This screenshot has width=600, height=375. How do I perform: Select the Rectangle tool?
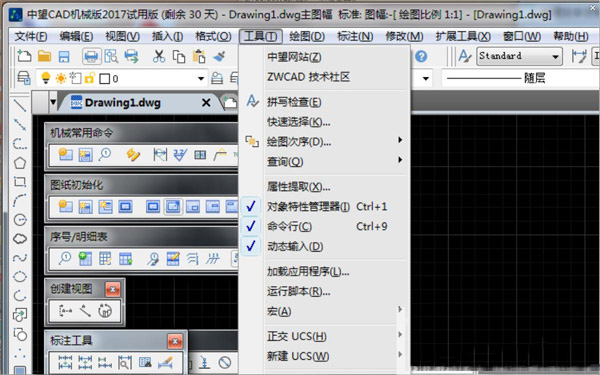click(x=20, y=181)
